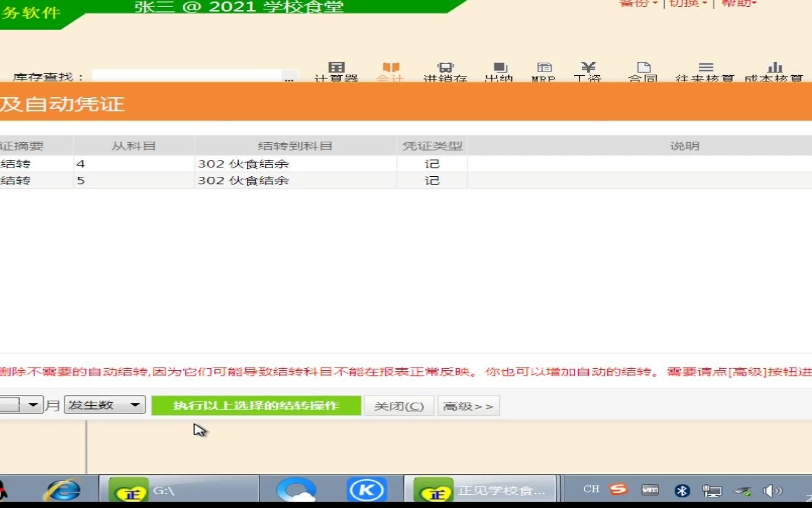Select the 从科目 column header
This screenshot has height=508, width=812.
click(133, 146)
